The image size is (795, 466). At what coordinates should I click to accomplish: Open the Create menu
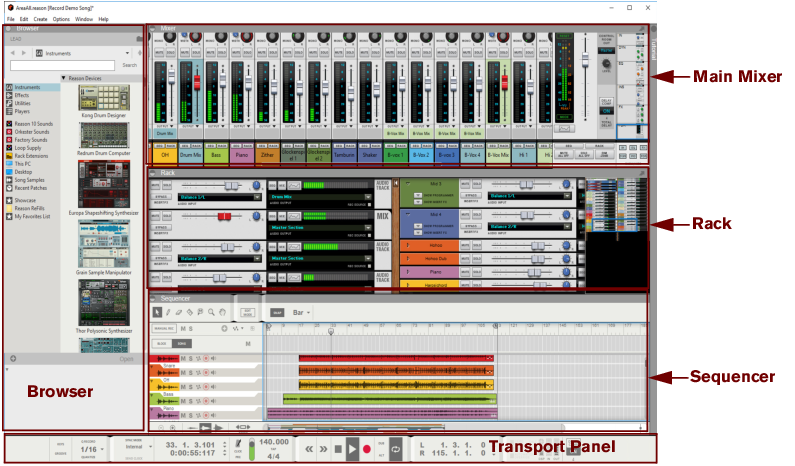pyautogui.click(x=40, y=19)
